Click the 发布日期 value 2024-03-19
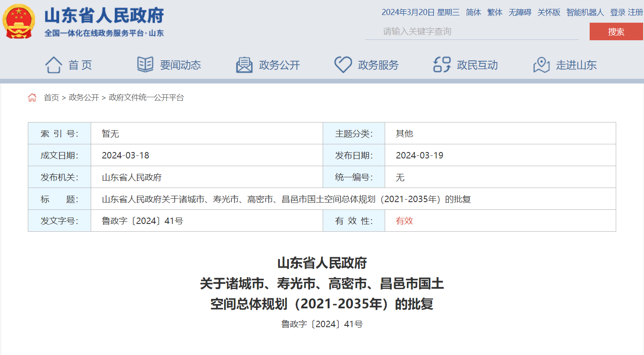This screenshot has width=644, height=355. click(x=419, y=155)
